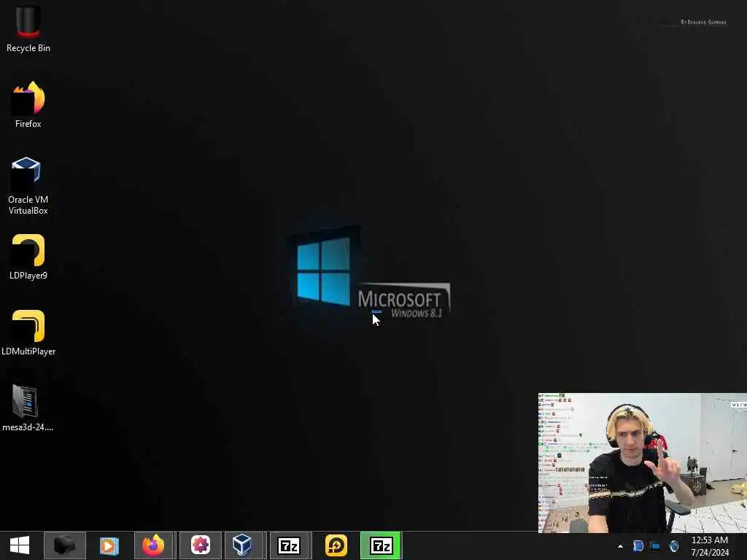Launch Windows Media Player from the taskbar

click(x=109, y=545)
